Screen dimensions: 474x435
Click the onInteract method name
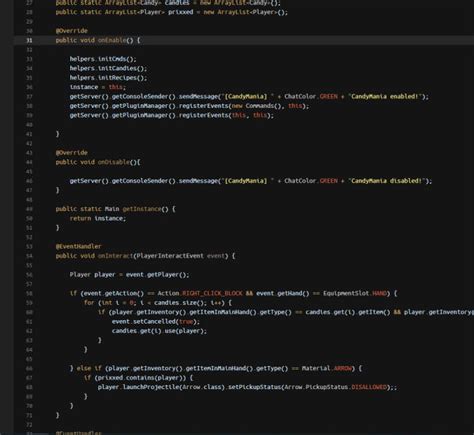115,256
